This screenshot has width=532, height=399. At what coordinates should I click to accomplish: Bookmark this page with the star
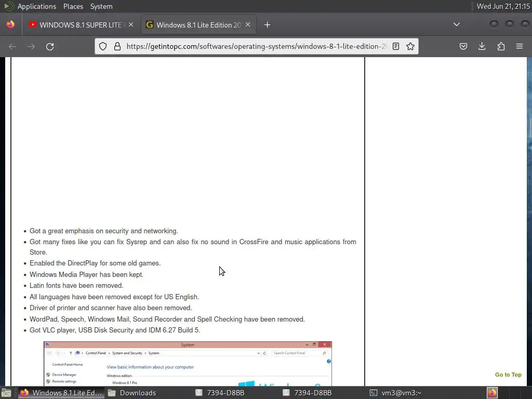pos(410,46)
